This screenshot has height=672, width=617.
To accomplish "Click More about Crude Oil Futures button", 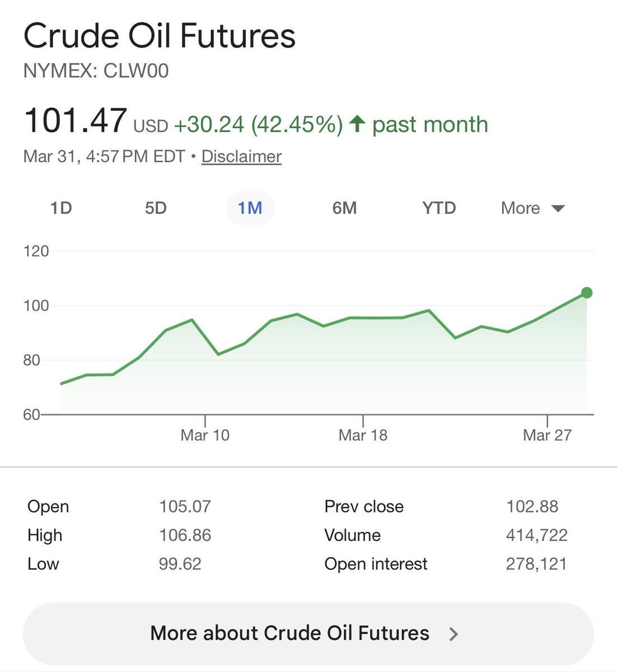I will tap(289, 633).
